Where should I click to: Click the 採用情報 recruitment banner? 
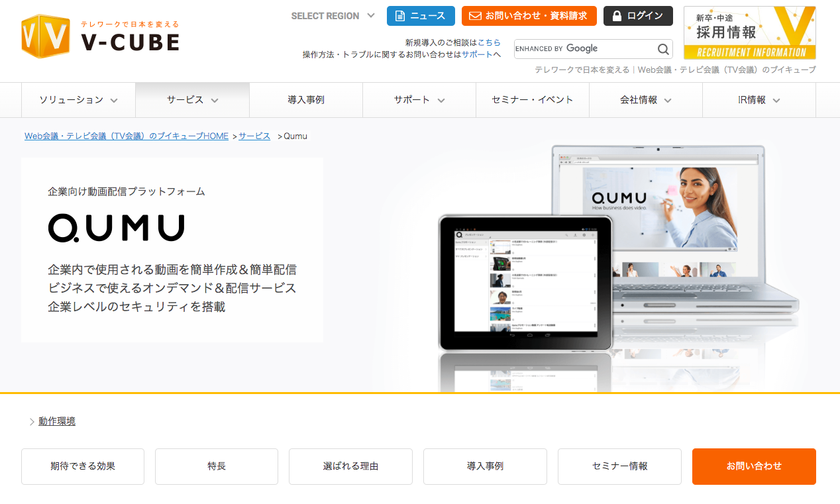point(750,33)
